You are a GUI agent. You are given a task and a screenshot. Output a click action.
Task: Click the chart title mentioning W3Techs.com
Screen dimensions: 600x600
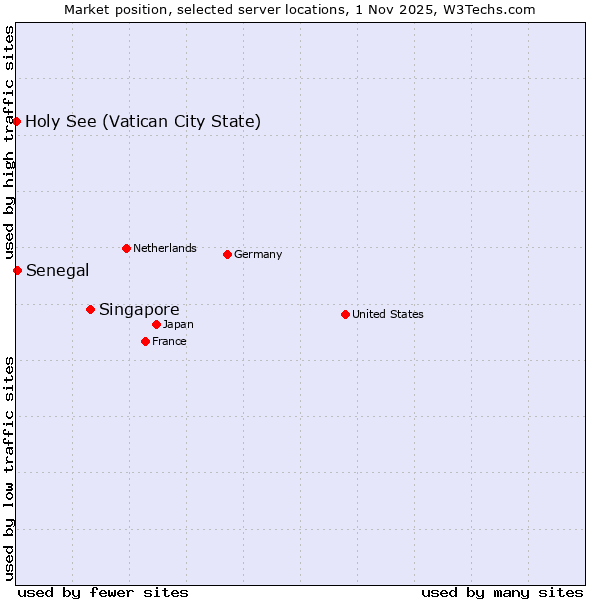[300, 9]
